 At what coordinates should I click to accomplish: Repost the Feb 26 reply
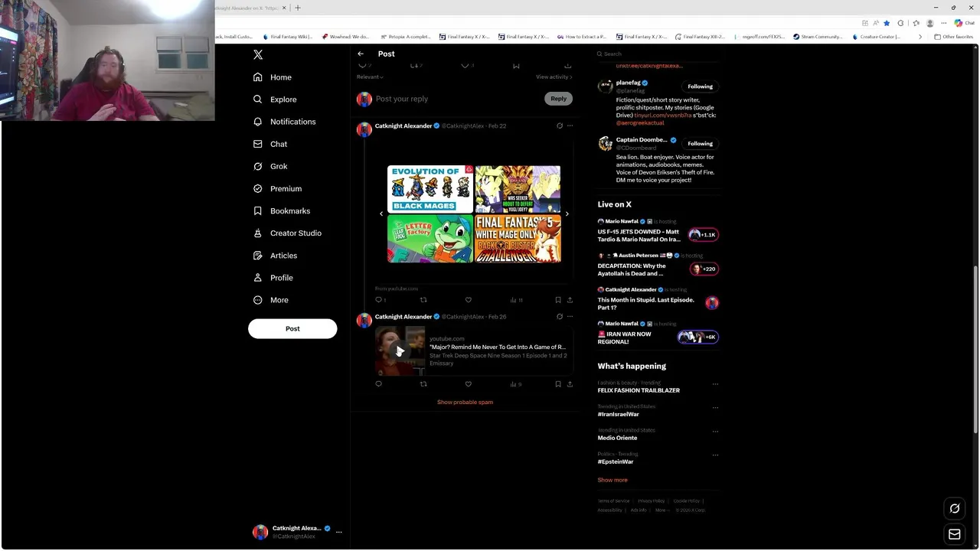point(423,384)
